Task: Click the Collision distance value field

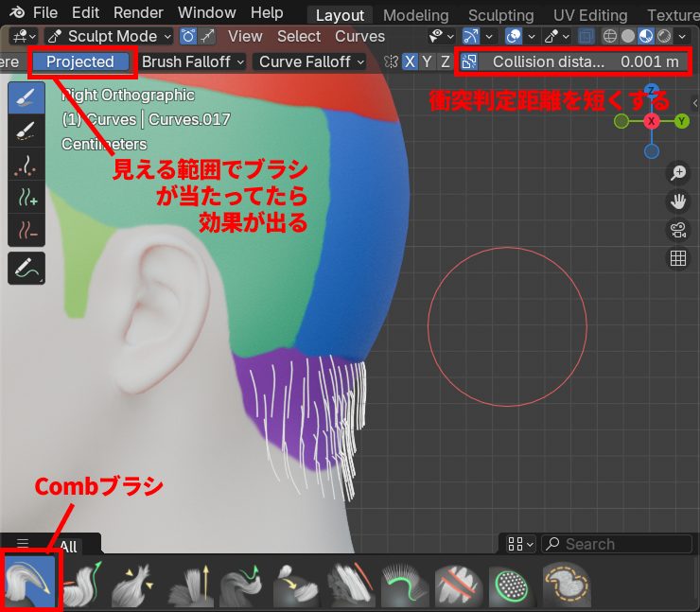Action: [x=584, y=61]
